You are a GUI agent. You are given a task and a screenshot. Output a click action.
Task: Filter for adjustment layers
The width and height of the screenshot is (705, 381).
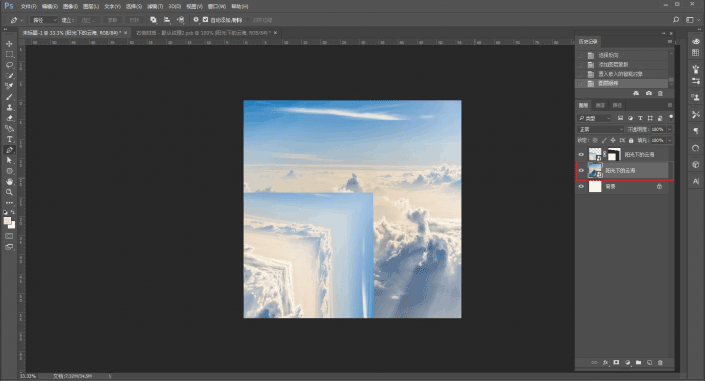coord(630,118)
